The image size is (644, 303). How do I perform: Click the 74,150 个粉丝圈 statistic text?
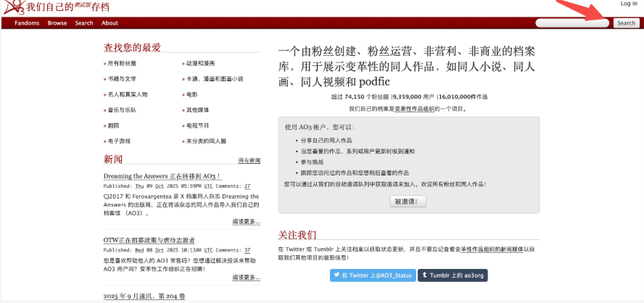click(360, 97)
